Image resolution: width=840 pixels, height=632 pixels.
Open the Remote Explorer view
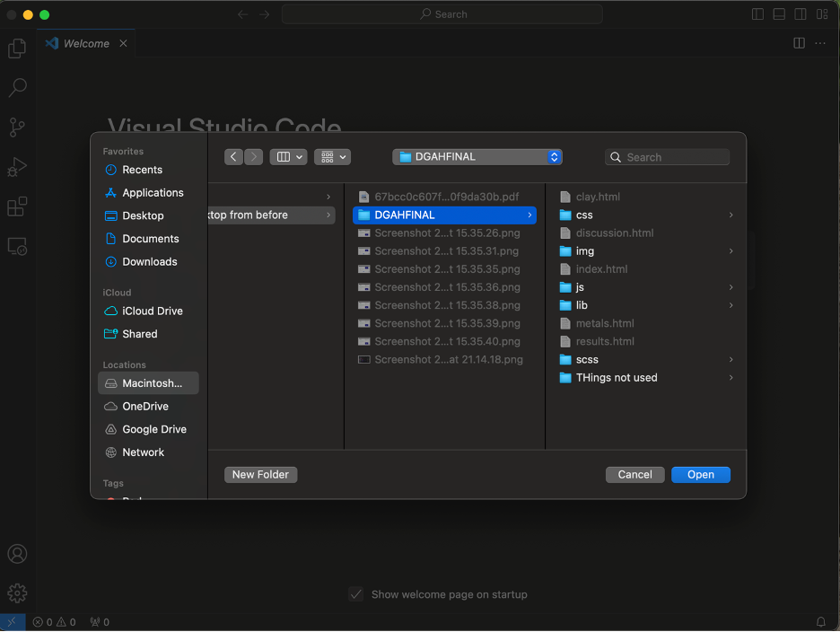17,245
